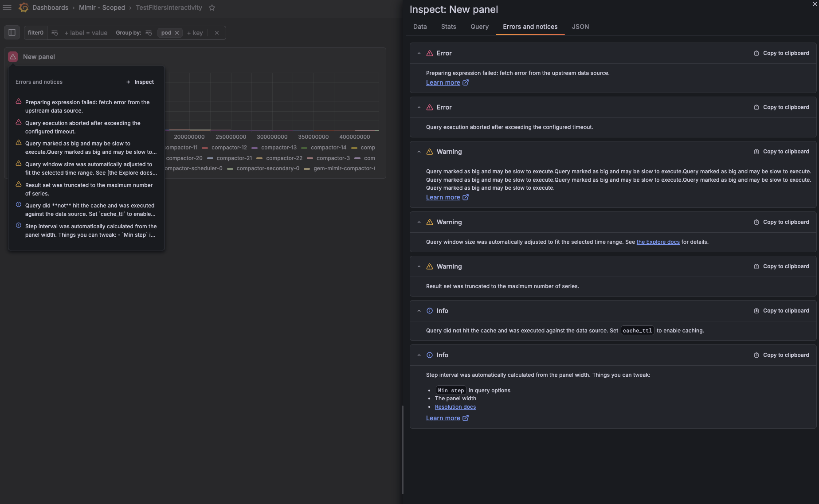Click the step interval notice in popover
The width and height of the screenshot is (819, 504).
[90, 231]
